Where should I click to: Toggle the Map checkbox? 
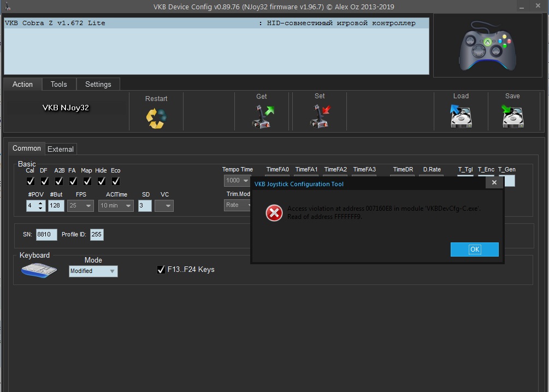tap(87, 181)
